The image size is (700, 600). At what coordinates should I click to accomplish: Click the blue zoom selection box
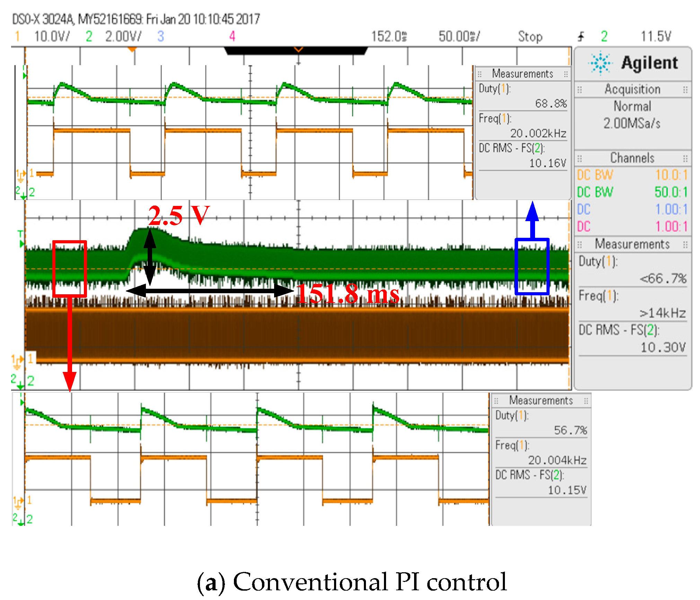(x=532, y=267)
